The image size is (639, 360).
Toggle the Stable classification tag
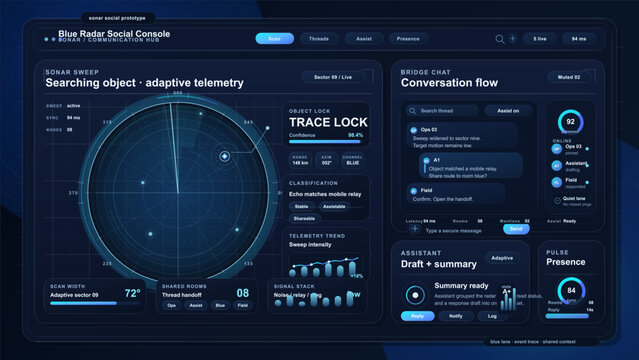tap(301, 207)
